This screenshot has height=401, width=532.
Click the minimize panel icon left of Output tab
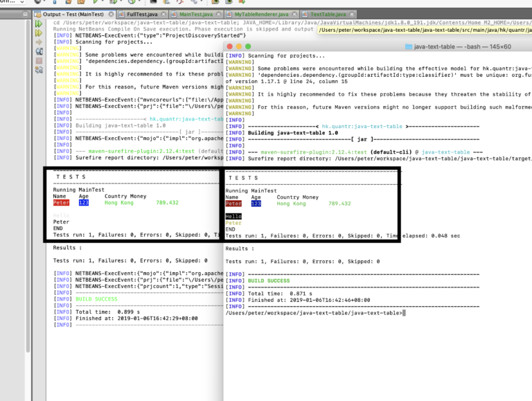click(x=25, y=15)
